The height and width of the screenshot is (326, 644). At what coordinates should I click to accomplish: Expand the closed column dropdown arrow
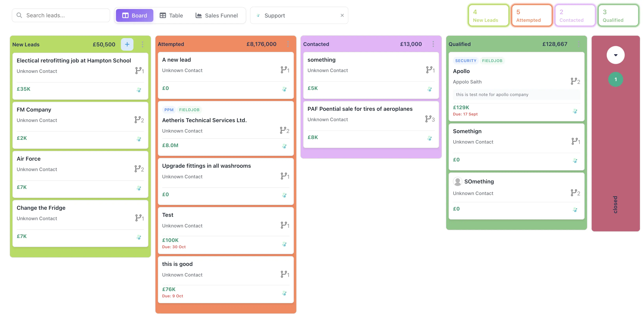point(615,55)
